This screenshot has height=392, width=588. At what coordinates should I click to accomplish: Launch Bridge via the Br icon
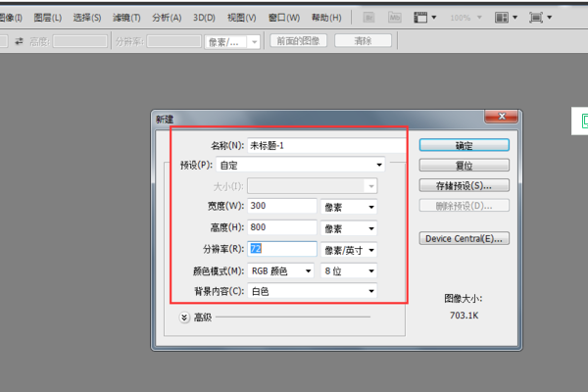click(x=369, y=18)
